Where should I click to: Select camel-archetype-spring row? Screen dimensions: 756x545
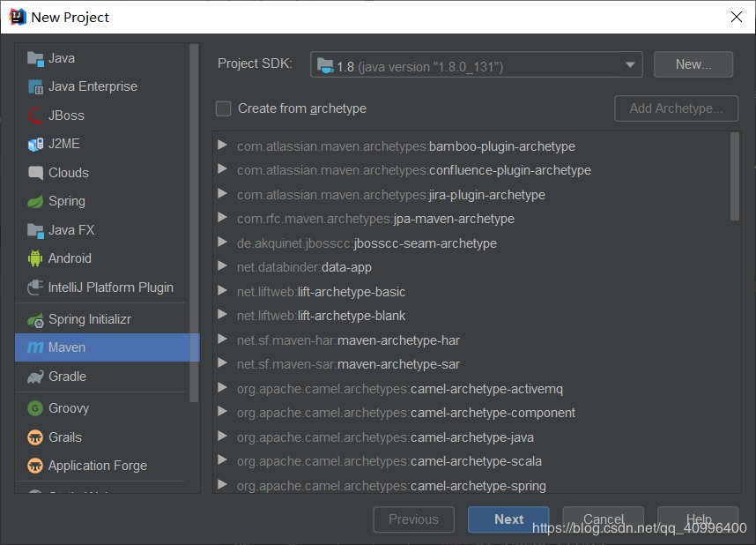tap(471, 485)
